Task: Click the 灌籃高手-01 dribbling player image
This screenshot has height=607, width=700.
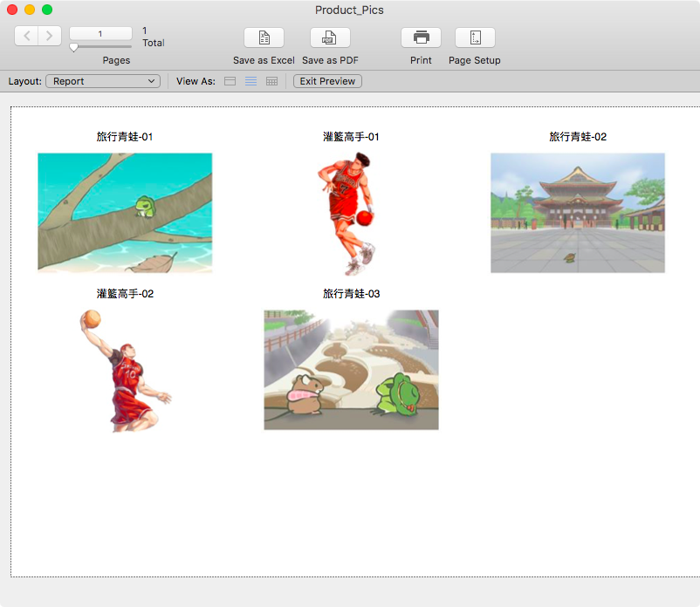Action: pyautogui.click(x=347, y=214)
